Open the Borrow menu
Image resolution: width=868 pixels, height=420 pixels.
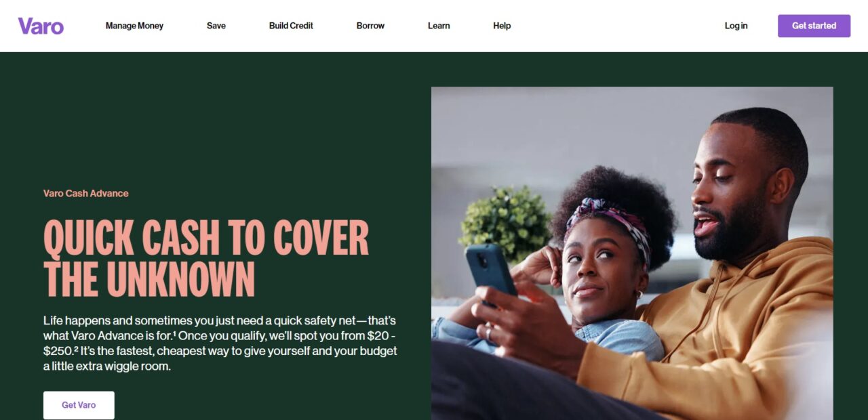click(x=370, y=26)
